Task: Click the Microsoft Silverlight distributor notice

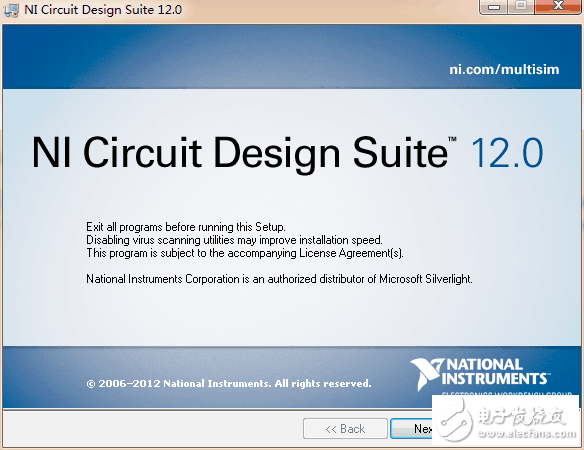Action: [279, 279]
